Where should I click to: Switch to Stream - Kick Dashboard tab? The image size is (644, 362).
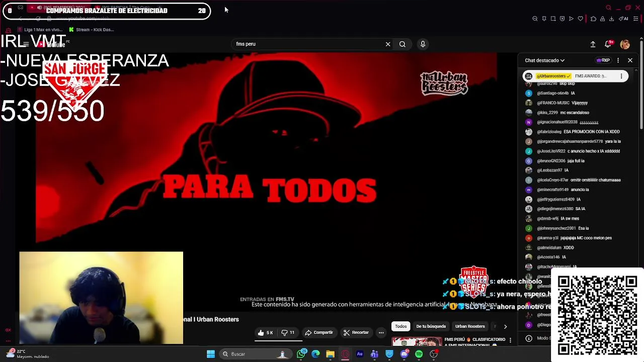91,30
